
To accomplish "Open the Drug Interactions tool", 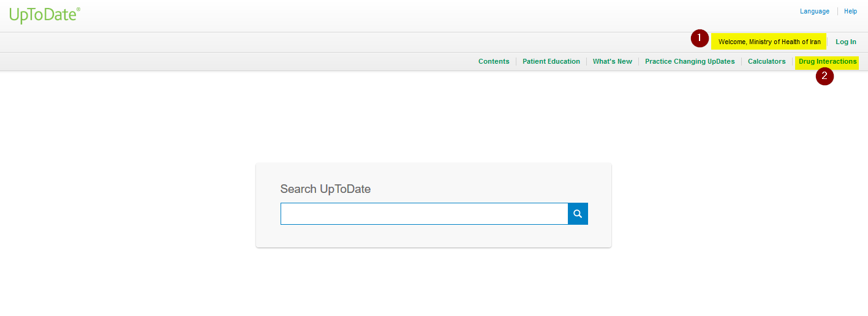I will 828,61.
